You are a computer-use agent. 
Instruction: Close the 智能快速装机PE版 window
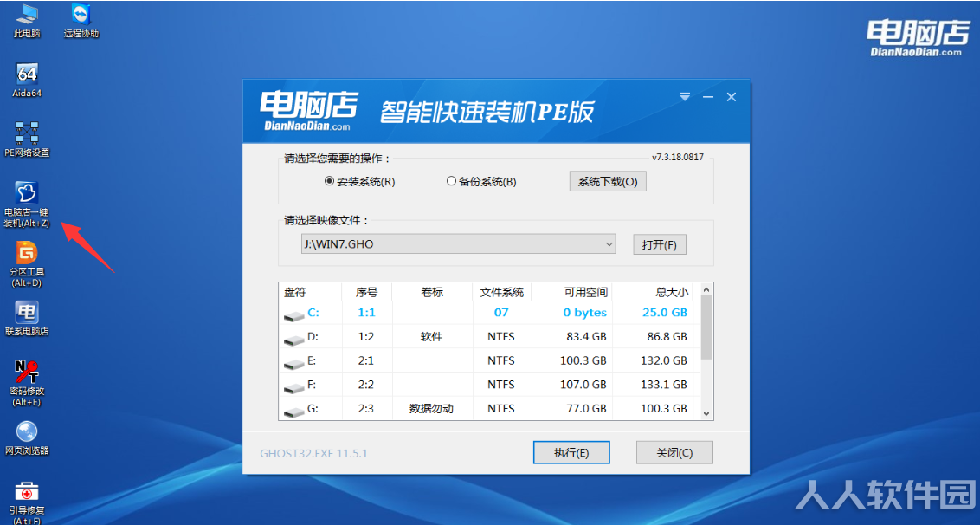tap(732, 97)
